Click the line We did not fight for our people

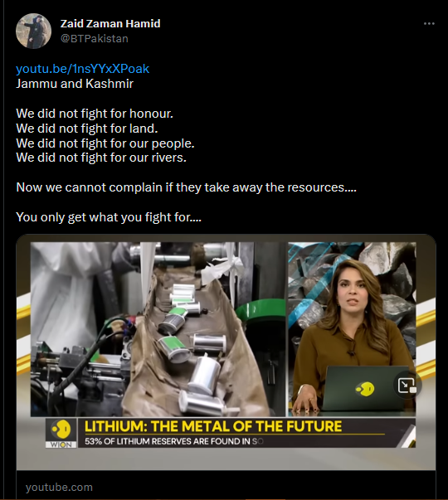tap(105, 143)
